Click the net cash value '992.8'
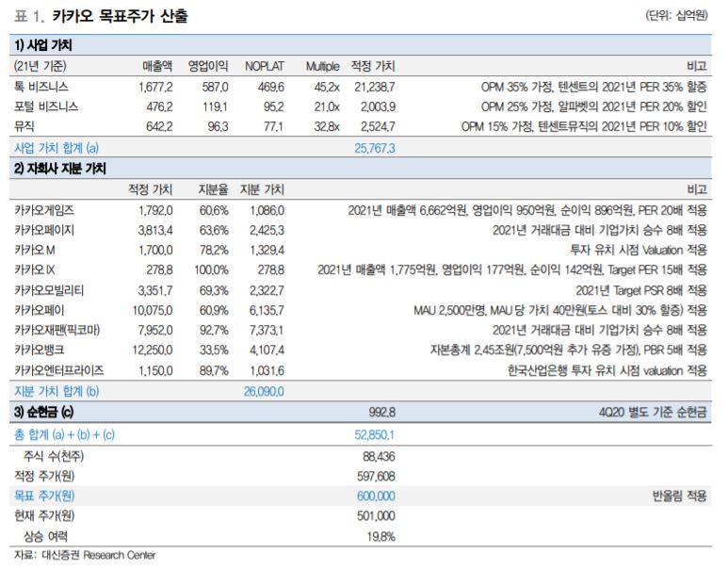This screenshot has height=570, width=728. (382, 412)
